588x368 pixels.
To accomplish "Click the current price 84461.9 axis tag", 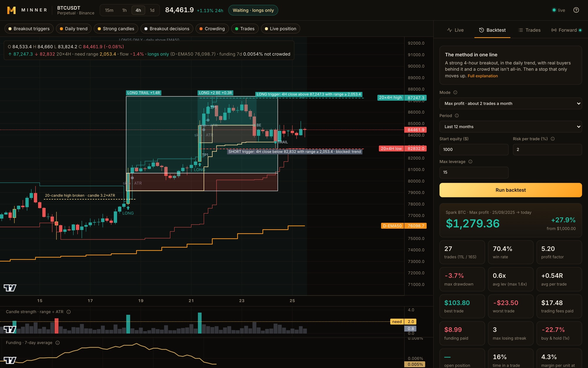I will (415, 130).
